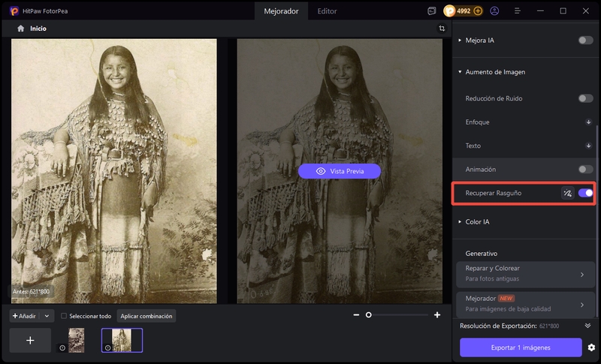Click the scratch brush icon beside Recuperar Rasguño
601x364 pixels.
coord(567,193)
